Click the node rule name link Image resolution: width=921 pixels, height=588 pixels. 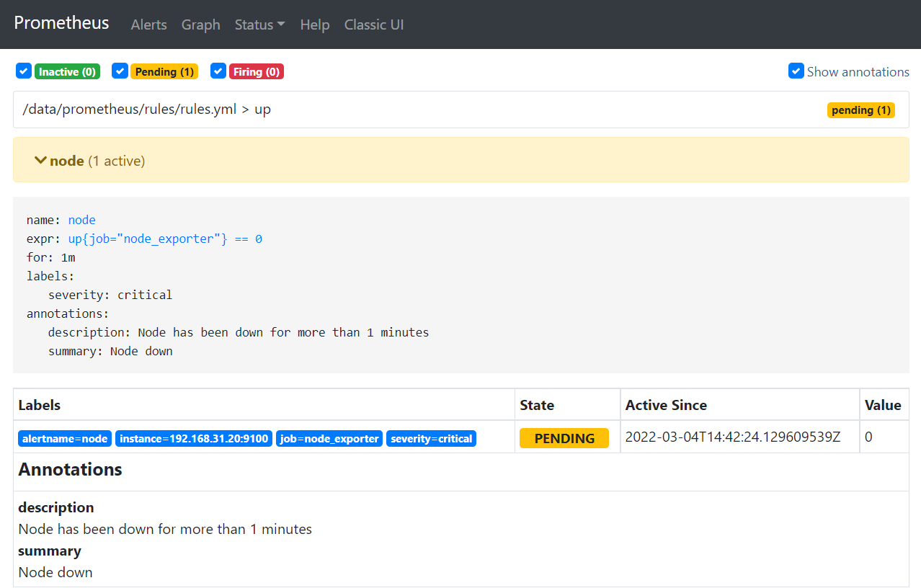point(81,220)
